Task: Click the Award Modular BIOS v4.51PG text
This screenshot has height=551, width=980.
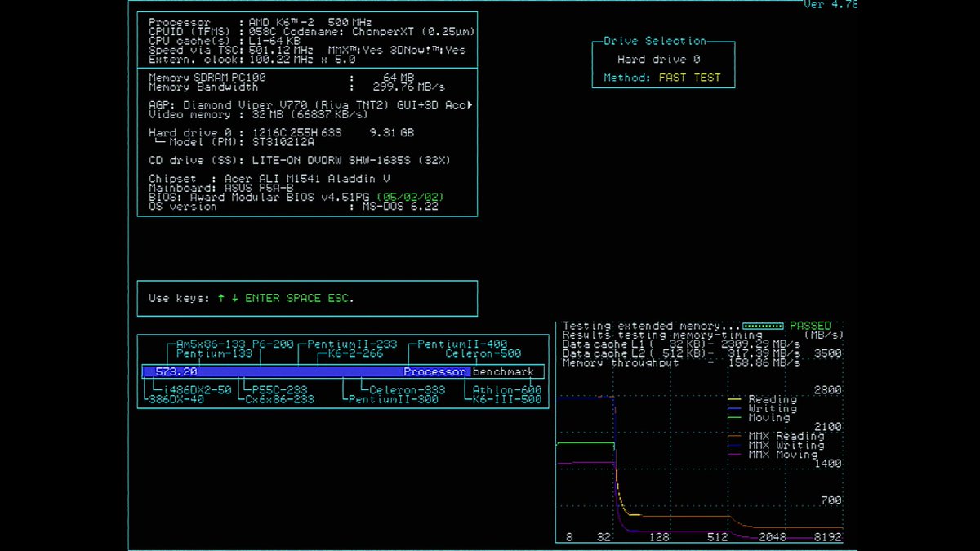Action: [x=280, y=197]
